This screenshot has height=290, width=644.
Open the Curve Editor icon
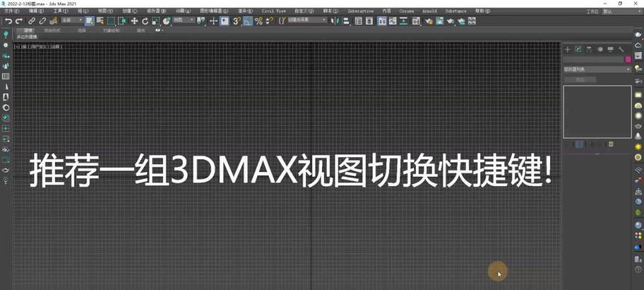(x=393, y=21)
